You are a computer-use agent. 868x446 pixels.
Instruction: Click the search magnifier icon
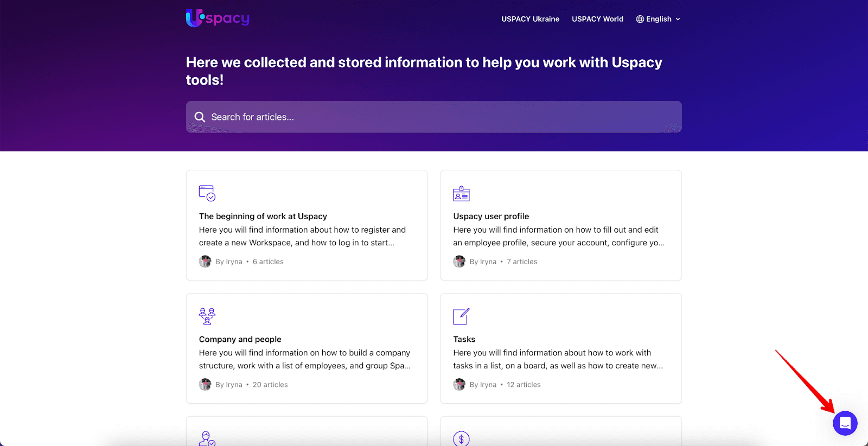click(x=200, y=117)
